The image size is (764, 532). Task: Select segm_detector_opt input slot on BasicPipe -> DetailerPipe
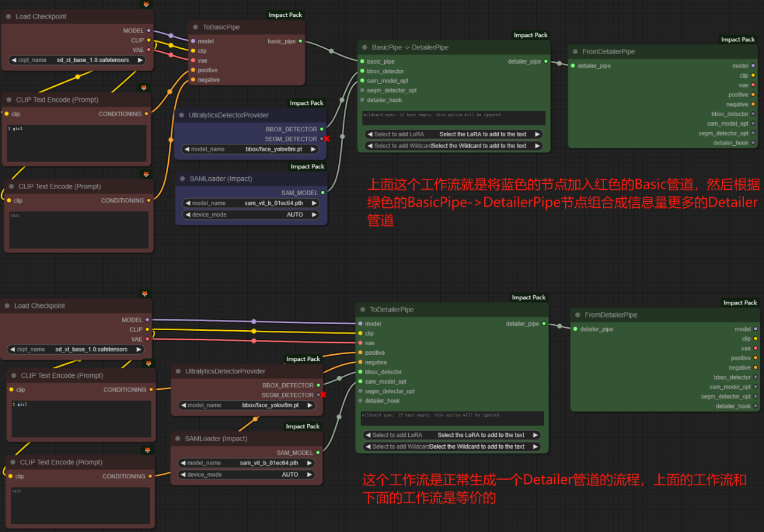pos(362,90)
